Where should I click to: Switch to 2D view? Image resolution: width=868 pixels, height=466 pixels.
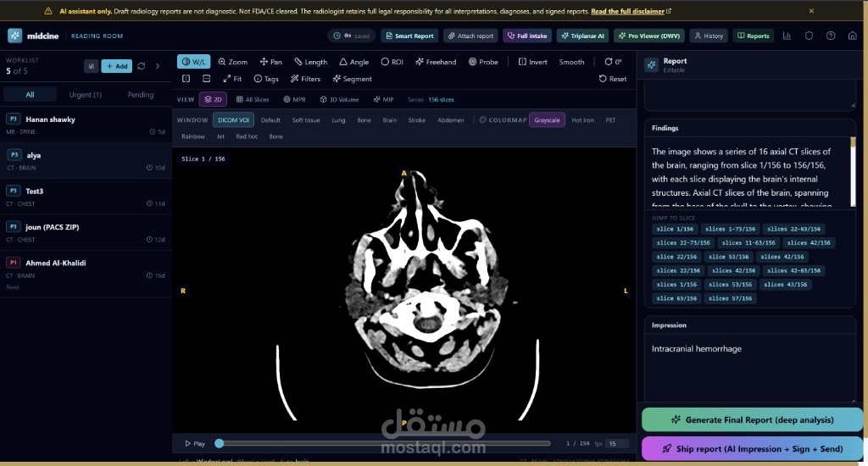[213, 100]
